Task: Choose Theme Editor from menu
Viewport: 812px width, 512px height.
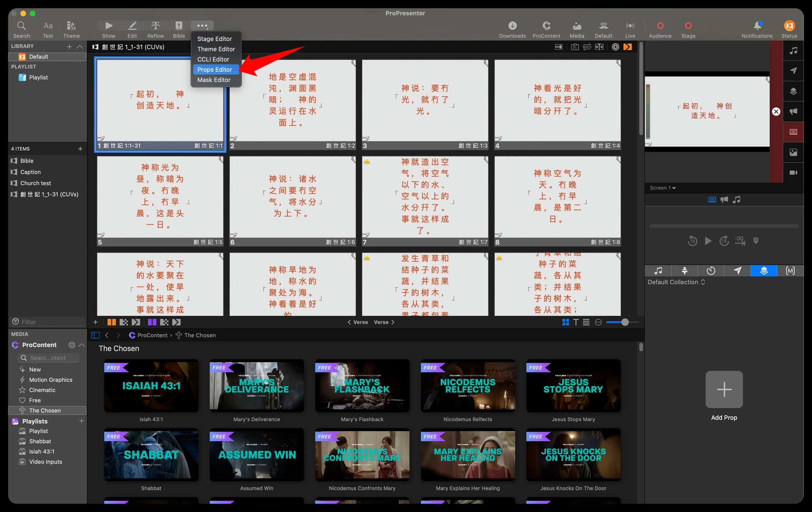Action: tap(216, 49)
